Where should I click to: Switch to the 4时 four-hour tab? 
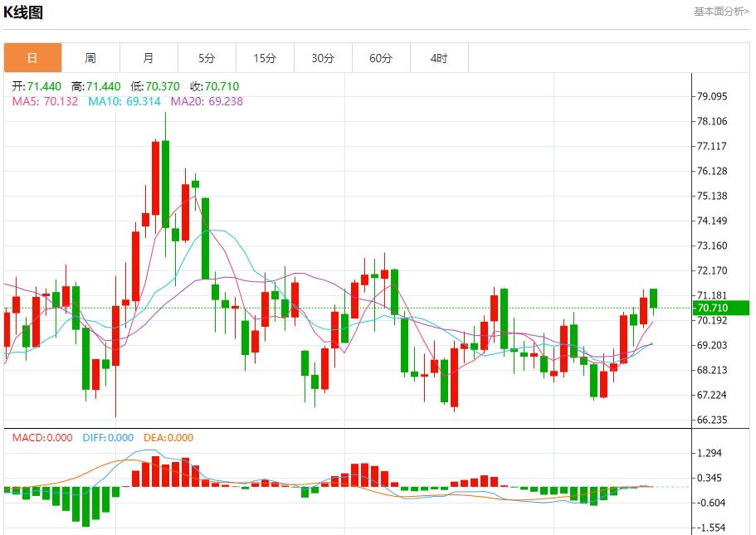point(439,58)
